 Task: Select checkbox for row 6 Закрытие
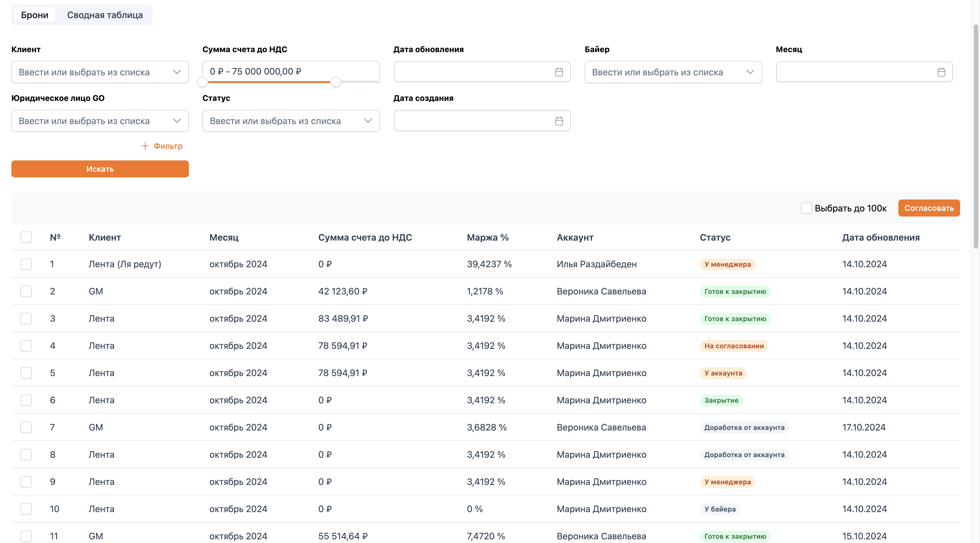coord(26,400)
